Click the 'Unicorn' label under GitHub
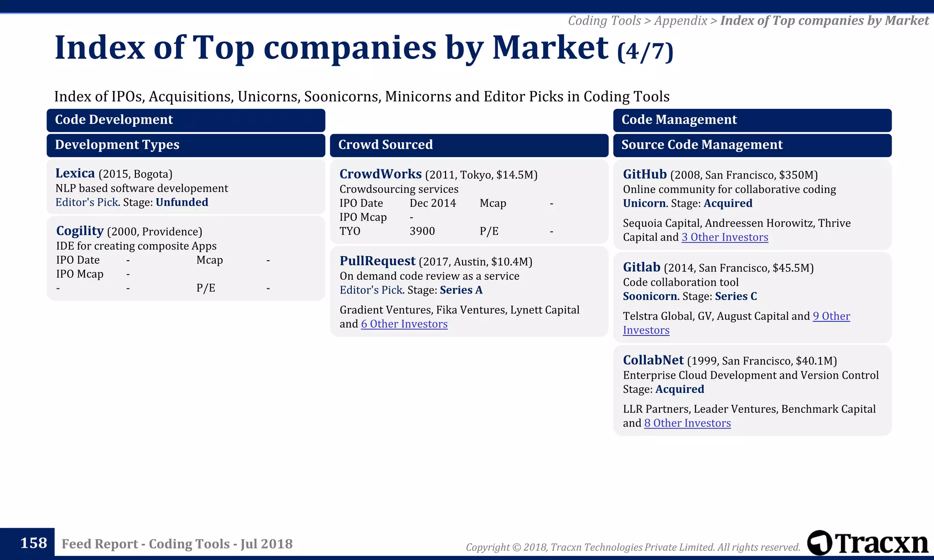The height and width of the screenshot is (560, 934). (644, 203)
